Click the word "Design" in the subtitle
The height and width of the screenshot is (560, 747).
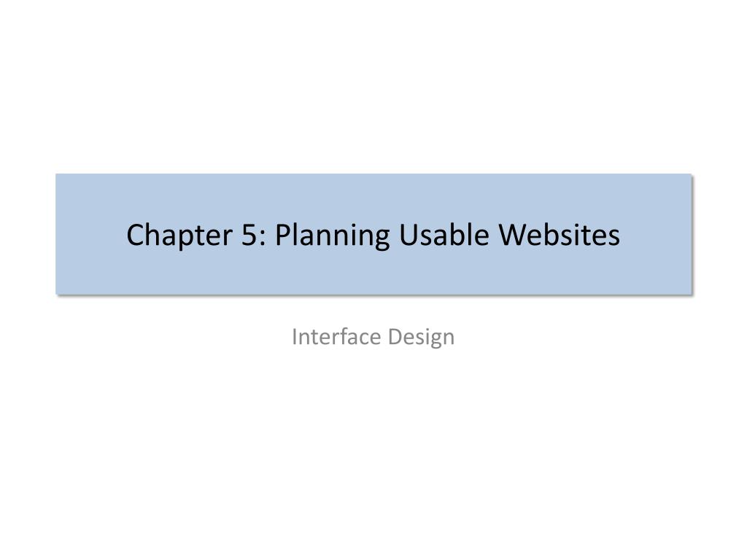point(421,338)
